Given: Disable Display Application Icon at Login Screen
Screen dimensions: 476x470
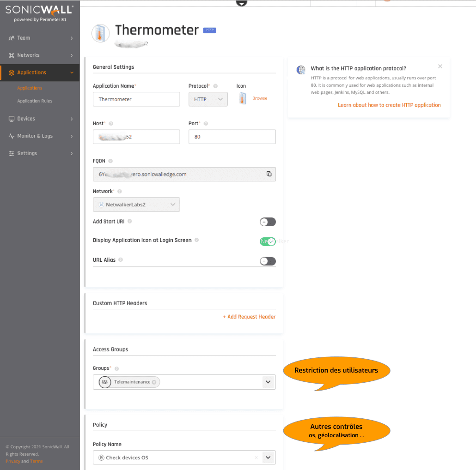Looking at the screenshot, I should pyautogui.click(x=268, y=241).
